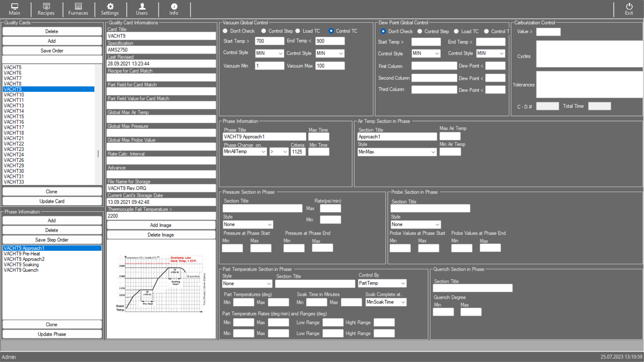
Task: Select Dew Point Load TC radio option
Action: [x=456, y=31]
